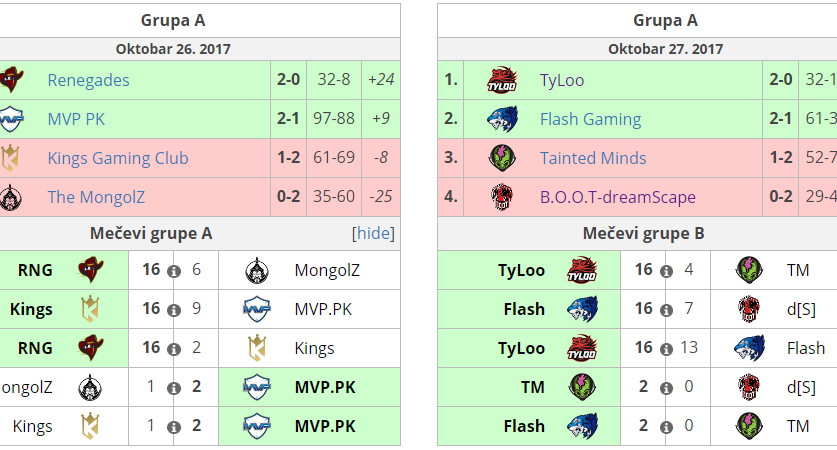The width and height of the screenshot is (837, 450).
Task: Click the Kings Gaming Club logo in standings
Action: click(x=10, y=158)
